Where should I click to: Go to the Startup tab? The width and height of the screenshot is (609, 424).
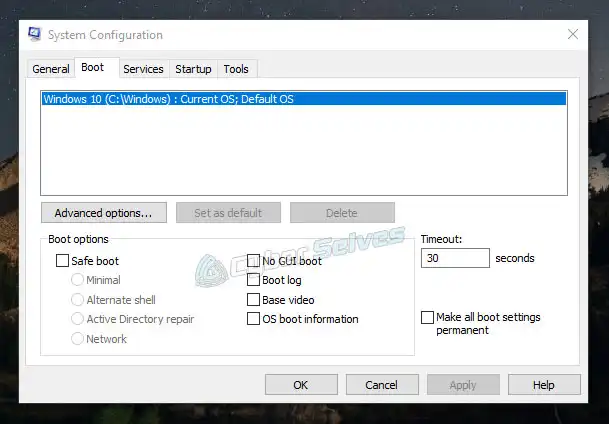click(x=193, y=69)
